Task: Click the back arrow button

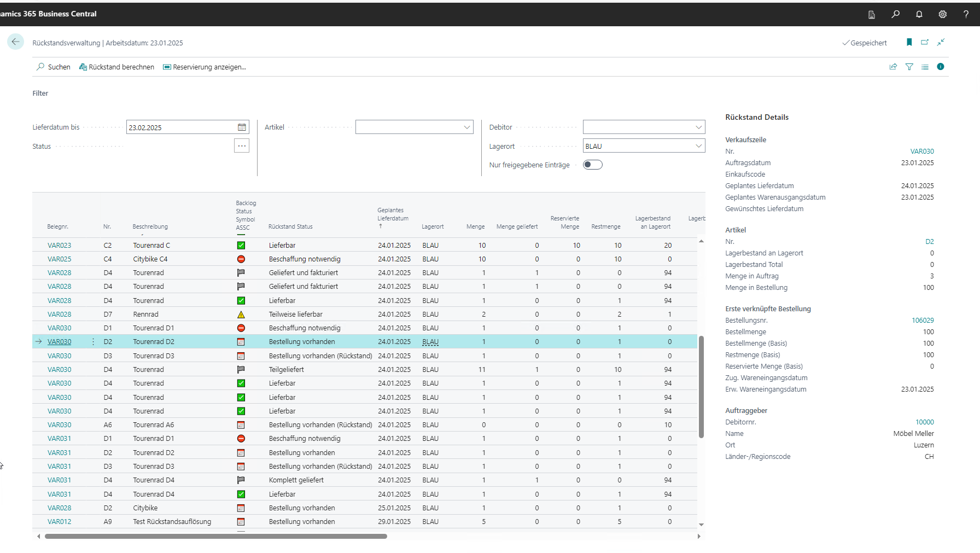Action: [x=15, y=42]
